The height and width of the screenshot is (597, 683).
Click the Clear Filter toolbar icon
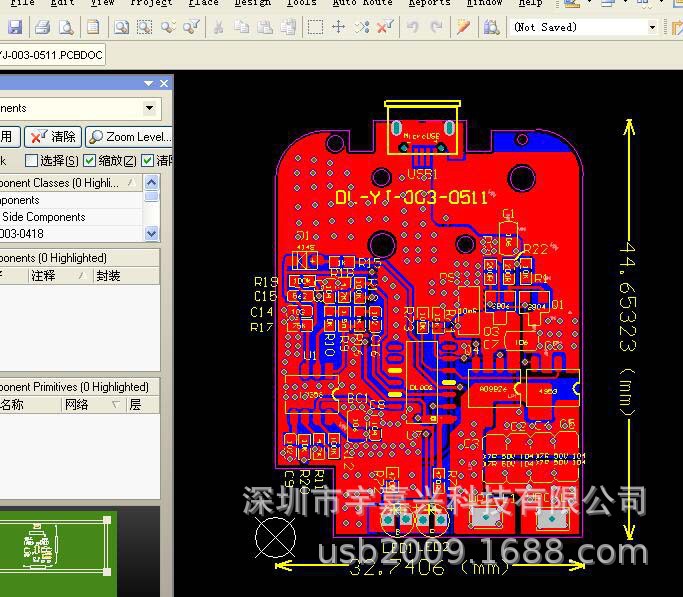[x=385, y=27]
